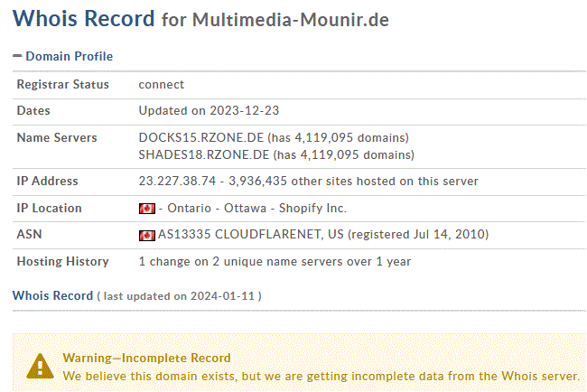Click the hosting history change summary
This screenshot has height=392, width=587.
pos(275,262)
